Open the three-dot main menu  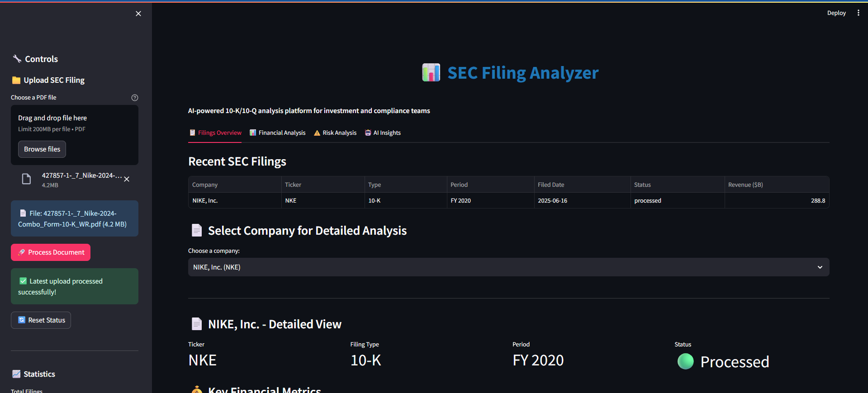858,13
